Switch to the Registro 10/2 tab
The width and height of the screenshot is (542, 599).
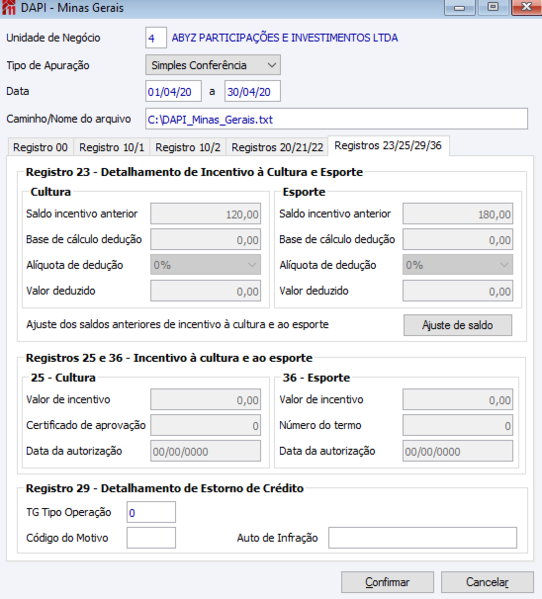[188, 147]
